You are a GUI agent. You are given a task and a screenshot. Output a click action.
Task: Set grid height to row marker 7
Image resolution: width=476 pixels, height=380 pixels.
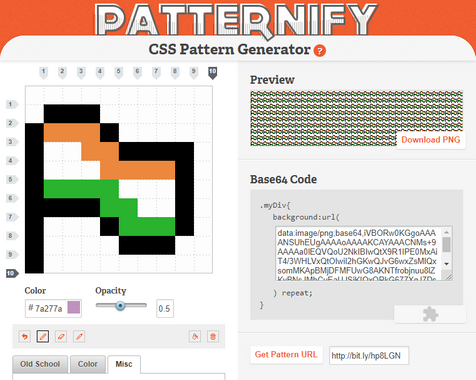click(x=12, y=217)
